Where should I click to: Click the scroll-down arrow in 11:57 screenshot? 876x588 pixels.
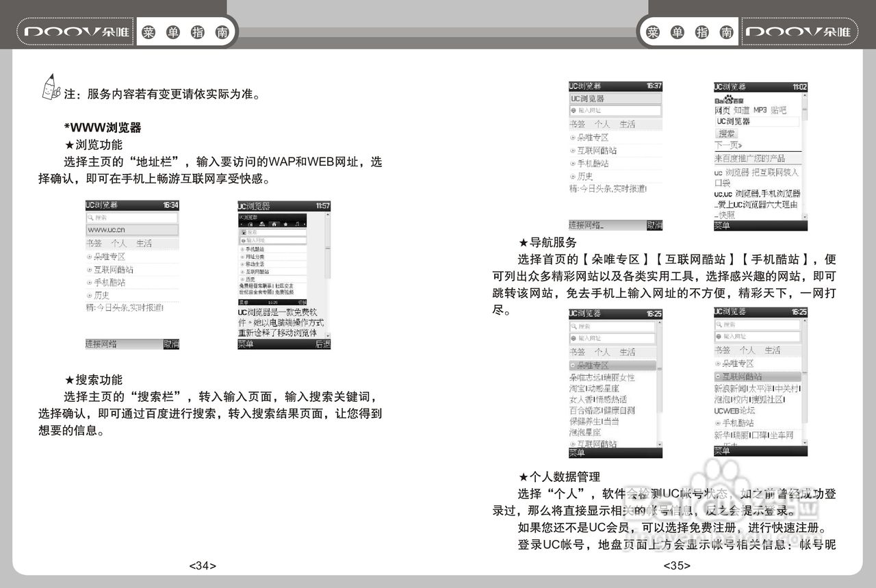(x=328, y=335)
